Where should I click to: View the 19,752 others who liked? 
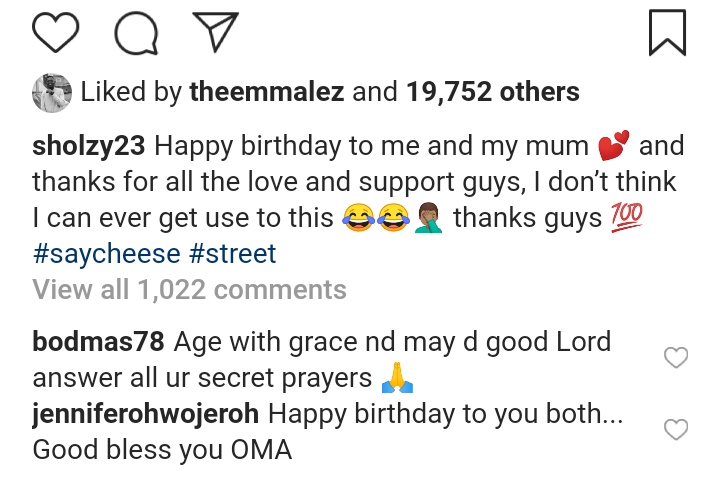492,93
